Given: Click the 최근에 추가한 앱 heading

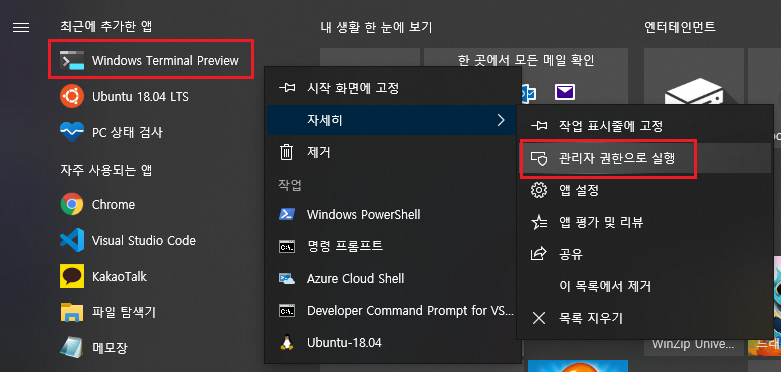Looking at the screenshot, I should click(x=105, y=27).
